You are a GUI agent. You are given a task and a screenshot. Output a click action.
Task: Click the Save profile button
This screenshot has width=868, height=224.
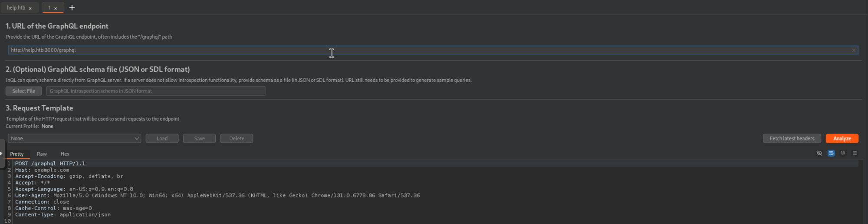199,138
